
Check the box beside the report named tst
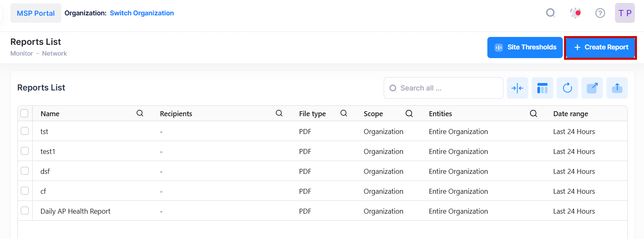pyautogui.click(x=24, y=131)
